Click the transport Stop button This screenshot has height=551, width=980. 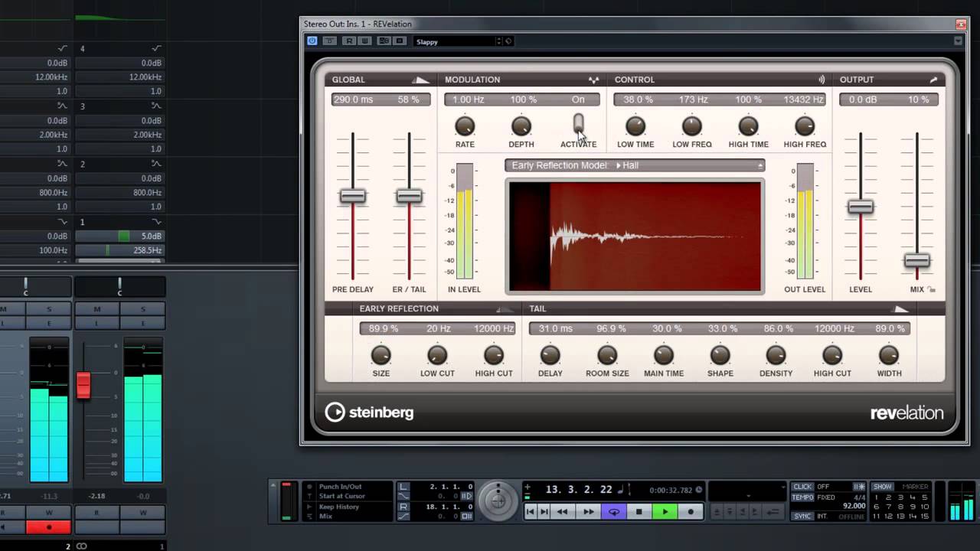pyautogui.click(x=639, y=512)
